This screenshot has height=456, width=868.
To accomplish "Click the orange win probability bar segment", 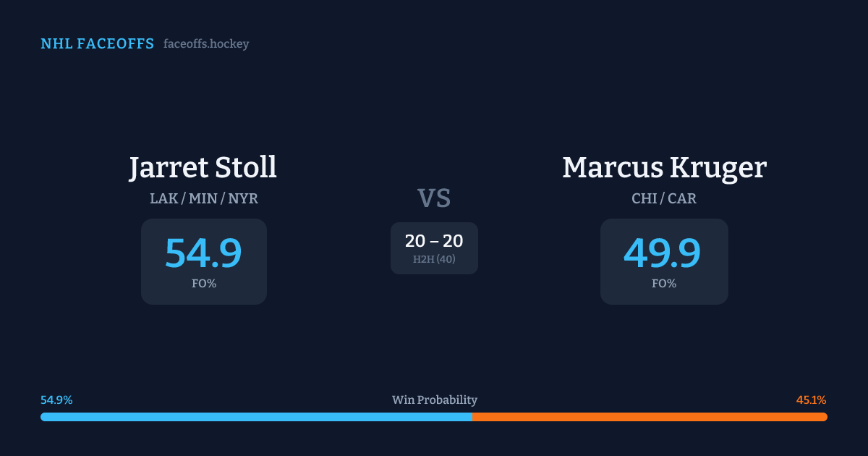I will (x=650, y=417).
